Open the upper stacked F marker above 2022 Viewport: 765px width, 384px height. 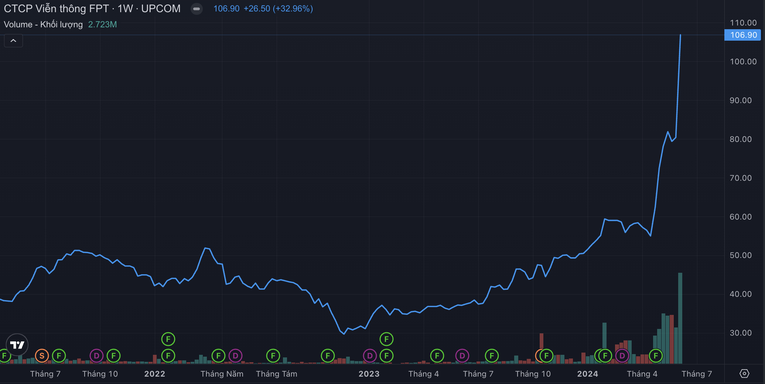(x=168, y=339)
